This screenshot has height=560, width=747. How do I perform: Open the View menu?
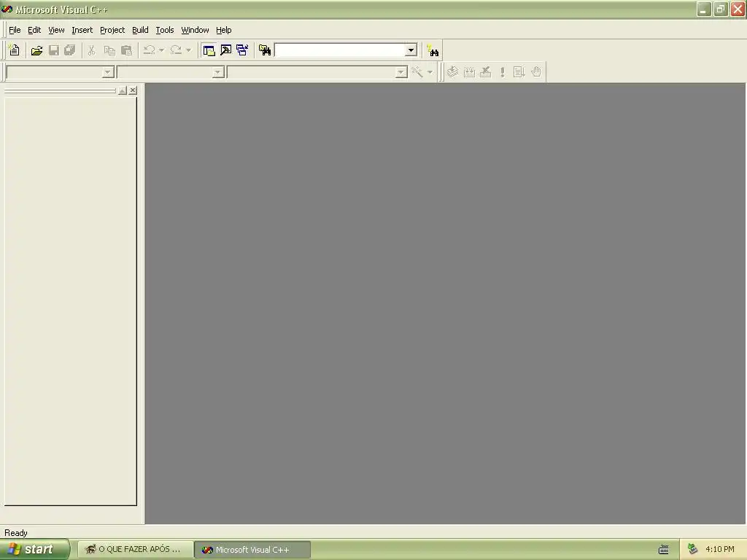pyautogui.click(x=56, y=30)
